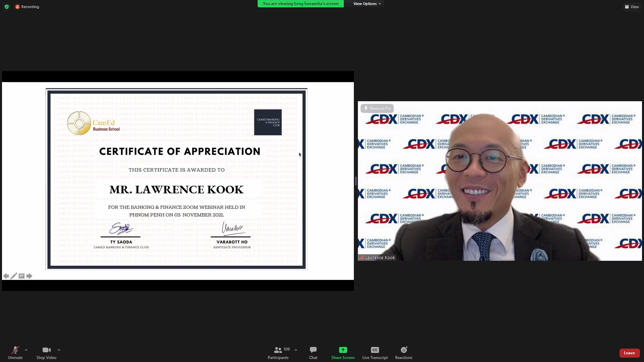Screen dimensions: 644x362
Task: Enable Live Transcript captions
Action: (375, 353)
